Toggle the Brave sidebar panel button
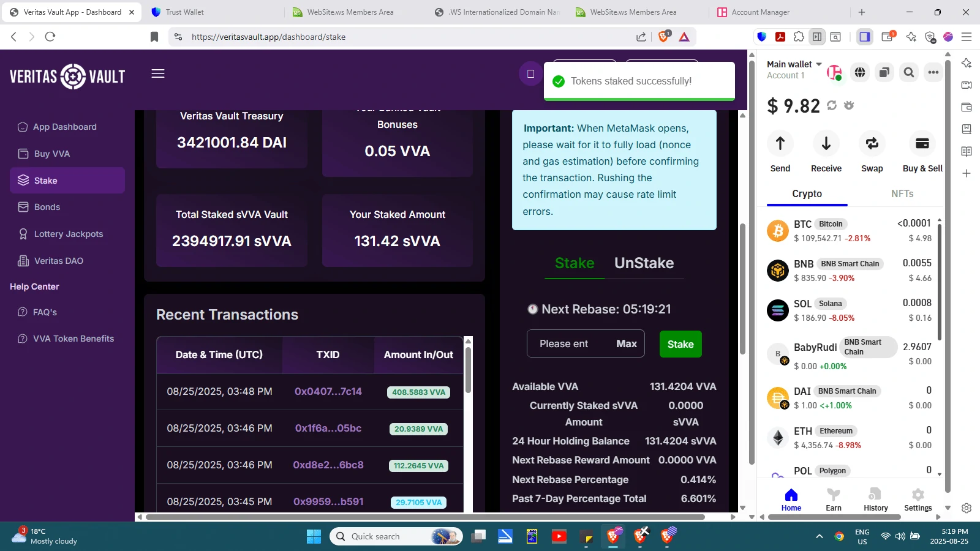This screenshot has width=980, height=551. [x=864, y=37]
